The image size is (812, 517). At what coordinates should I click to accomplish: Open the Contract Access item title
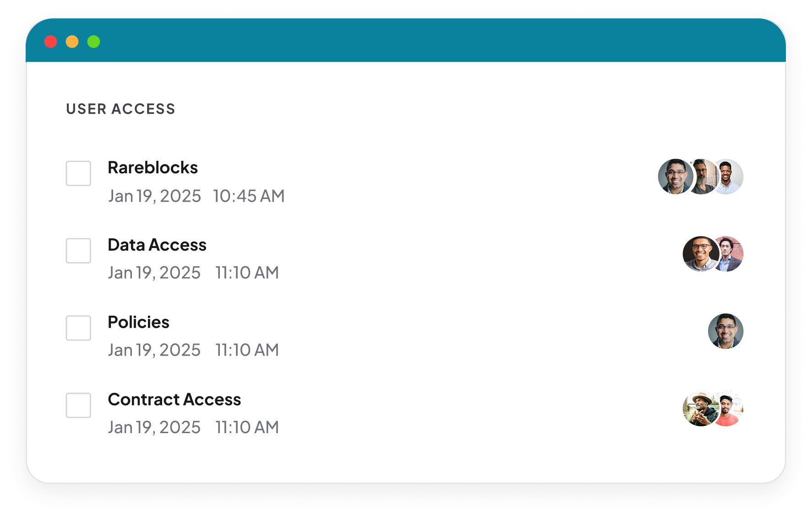174,400
